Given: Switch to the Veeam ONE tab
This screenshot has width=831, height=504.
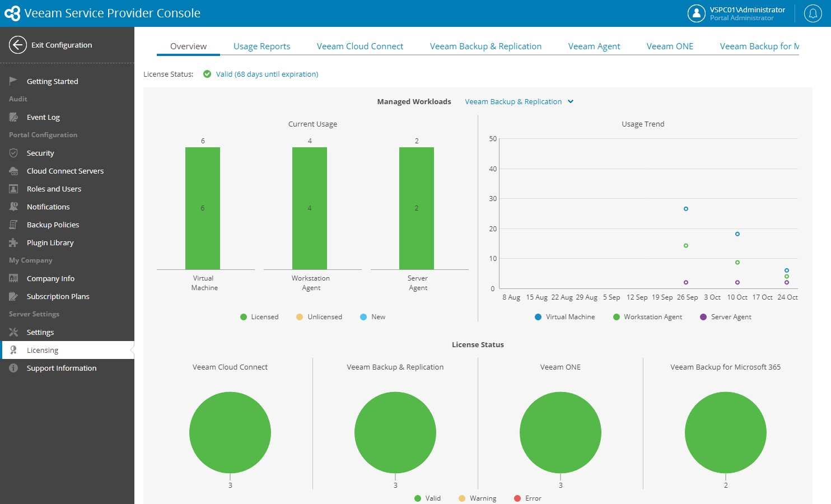Looking at the screenshot, I should click(670, 46).
